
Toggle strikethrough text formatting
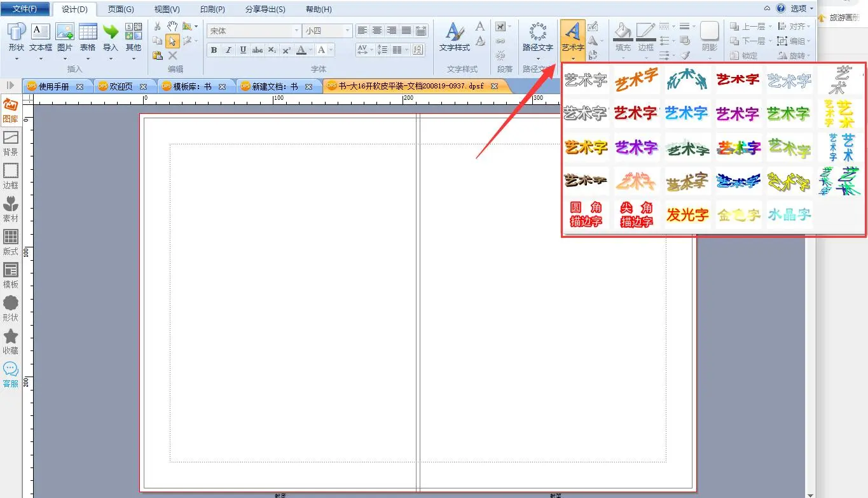pyautogui.click(x=258, y=50)
